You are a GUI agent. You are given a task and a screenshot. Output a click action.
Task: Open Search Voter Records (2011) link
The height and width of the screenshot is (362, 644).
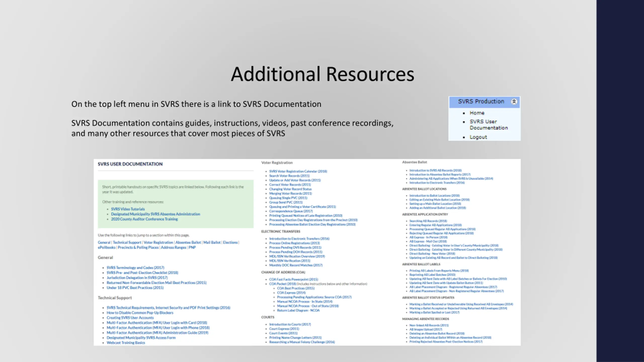(289, 176)
